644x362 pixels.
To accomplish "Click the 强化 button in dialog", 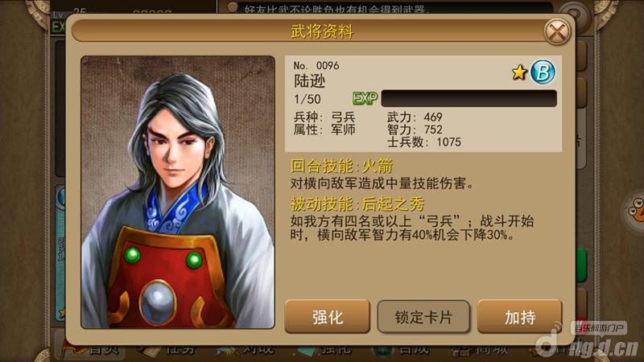I will [x=328, y=316].
